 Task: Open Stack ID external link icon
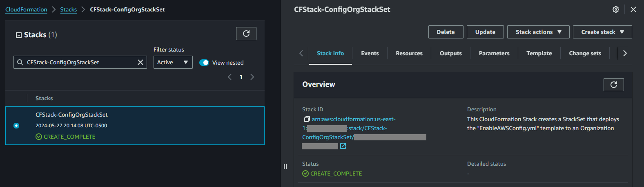click(343, 146)
